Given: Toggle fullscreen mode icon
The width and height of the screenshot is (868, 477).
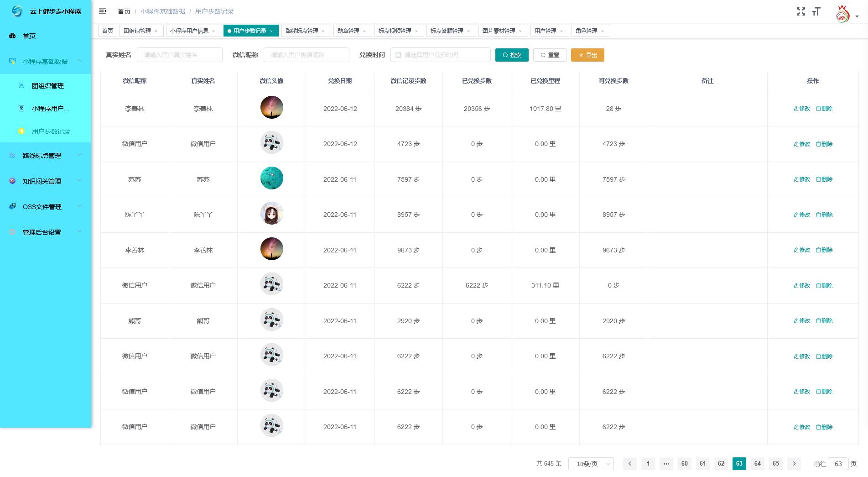Looking at the screenshot, I should tap(800, 11).
